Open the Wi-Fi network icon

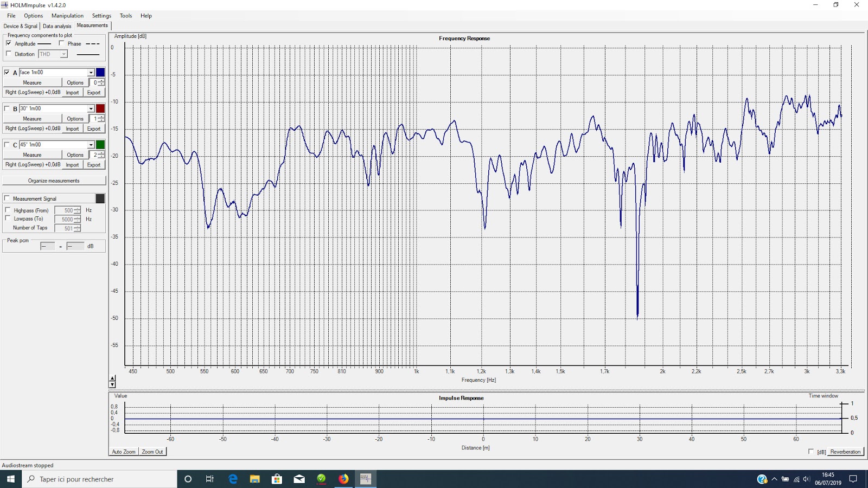[x=796, y=479]
